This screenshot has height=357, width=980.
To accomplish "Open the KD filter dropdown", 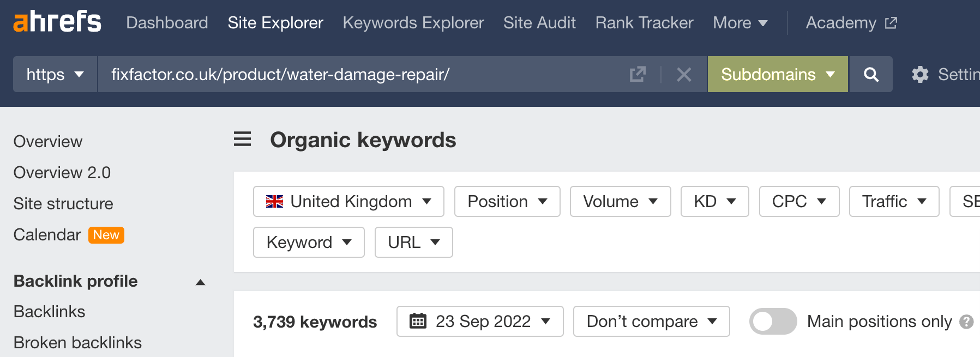I will pyautogui.click(x=715, y=202).
